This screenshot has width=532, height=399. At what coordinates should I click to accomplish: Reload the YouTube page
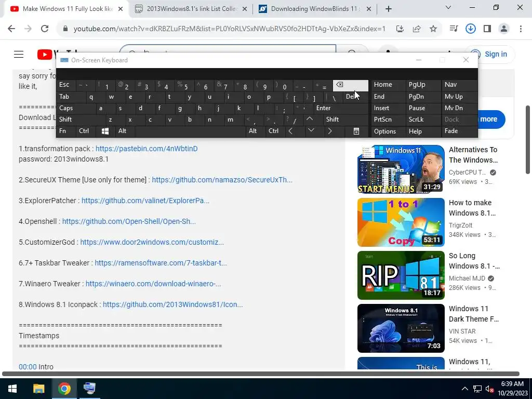(45, 29)
